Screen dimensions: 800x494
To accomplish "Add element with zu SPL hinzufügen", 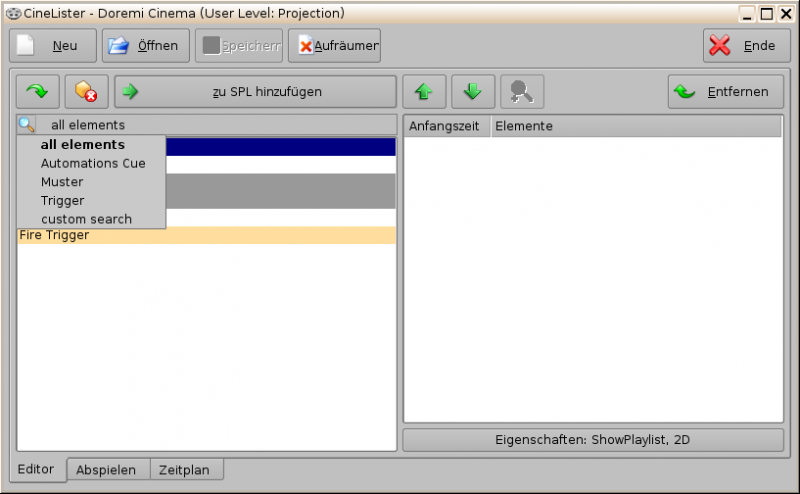I will point(255,92).
